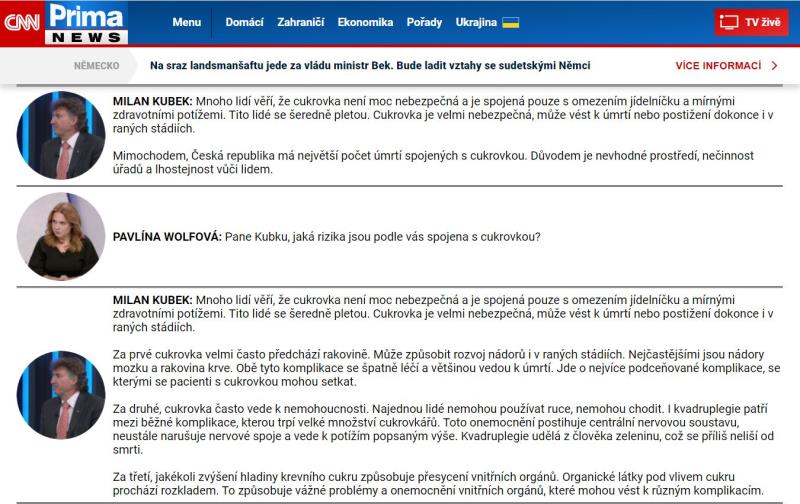Click the Ukrainian flag icon
This screenshot has height=504, width=800.
pyautogui.click(x=511, y=22)
